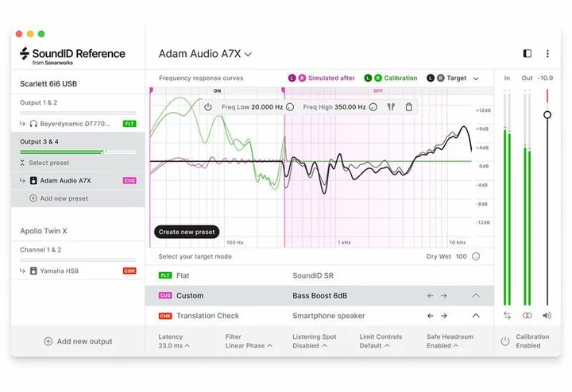The image size is (572, 392).
Task: Click the Dry Wet 100 value
Action: coord(461,256)
